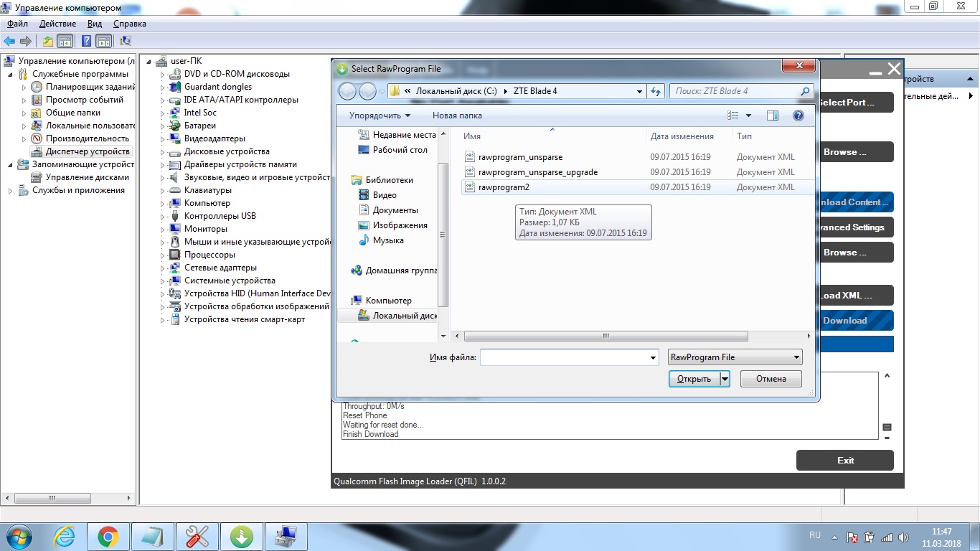Click the back arrow in Computer Management toolbar
This screenshot has width=980, height=551.
coord(9,41)
